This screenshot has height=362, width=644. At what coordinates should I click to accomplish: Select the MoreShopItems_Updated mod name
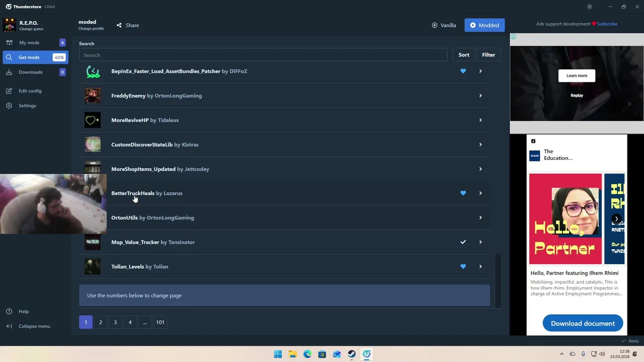click(x=143, y=169)
